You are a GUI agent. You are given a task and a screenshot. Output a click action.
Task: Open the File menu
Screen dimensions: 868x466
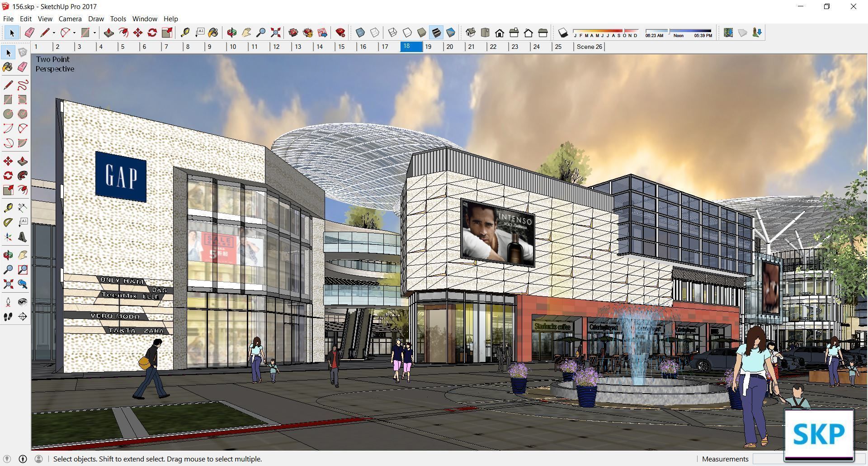[x=8, y=19]
